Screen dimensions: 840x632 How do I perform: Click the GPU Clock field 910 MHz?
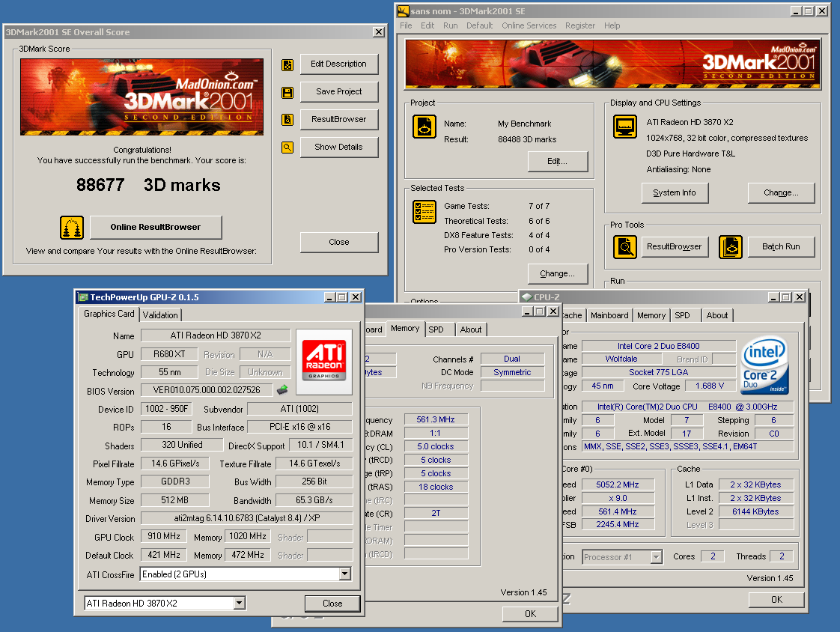(x=164, y=536)
